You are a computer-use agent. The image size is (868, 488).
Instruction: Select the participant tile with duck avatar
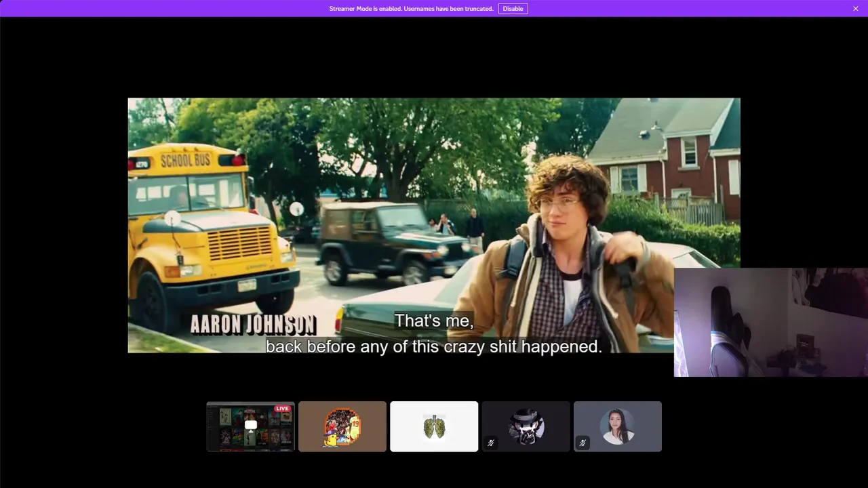point(342,426)
